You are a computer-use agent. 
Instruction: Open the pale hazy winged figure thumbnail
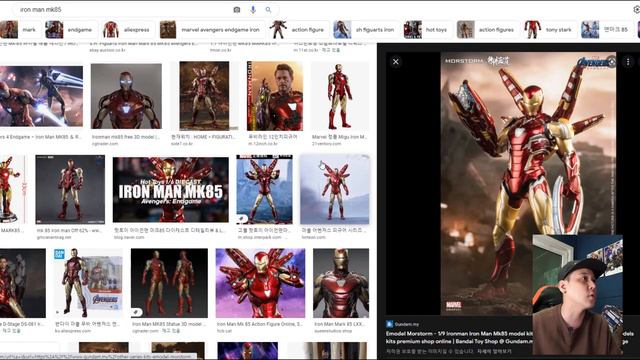[x=335, y=189]
